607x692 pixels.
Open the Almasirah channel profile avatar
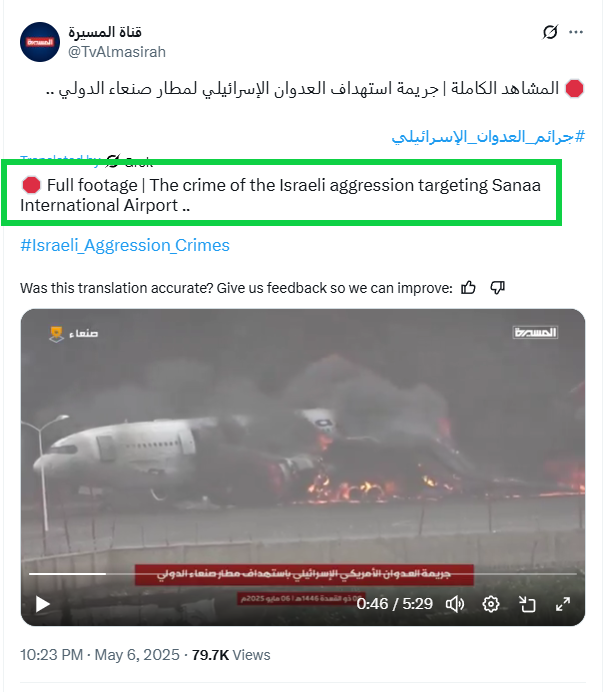pyautogui.click(x=40, y=42)
